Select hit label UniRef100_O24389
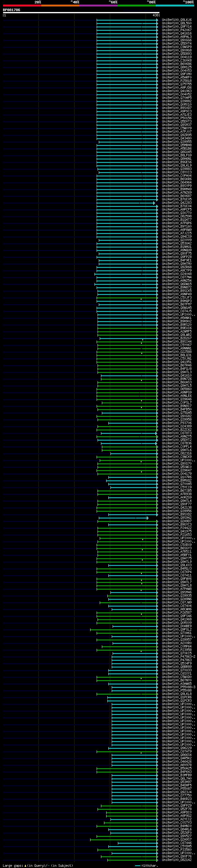 (176, 426)
